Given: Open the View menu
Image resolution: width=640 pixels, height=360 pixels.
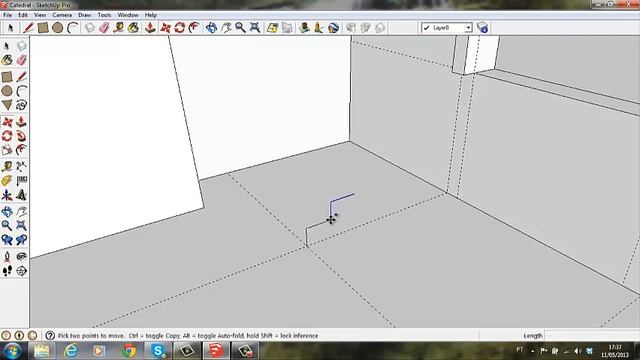Looking at the screenshot, I should (40, 15).
